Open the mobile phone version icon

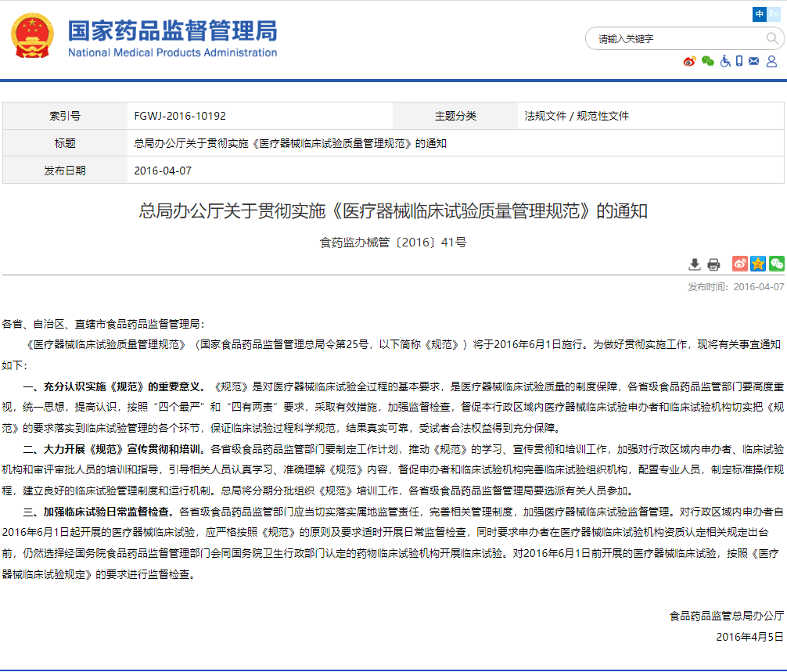(x=739, y=61)
